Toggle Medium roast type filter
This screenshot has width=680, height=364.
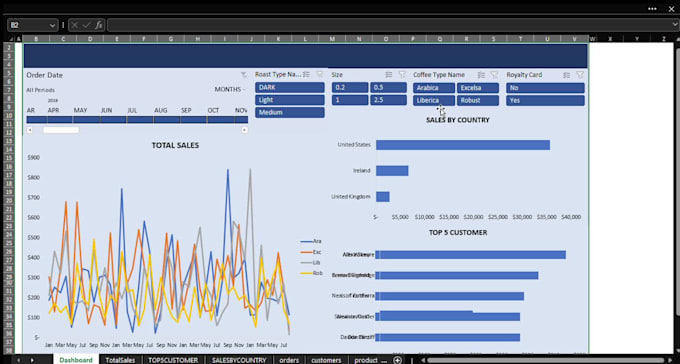(x=290, y=112)
